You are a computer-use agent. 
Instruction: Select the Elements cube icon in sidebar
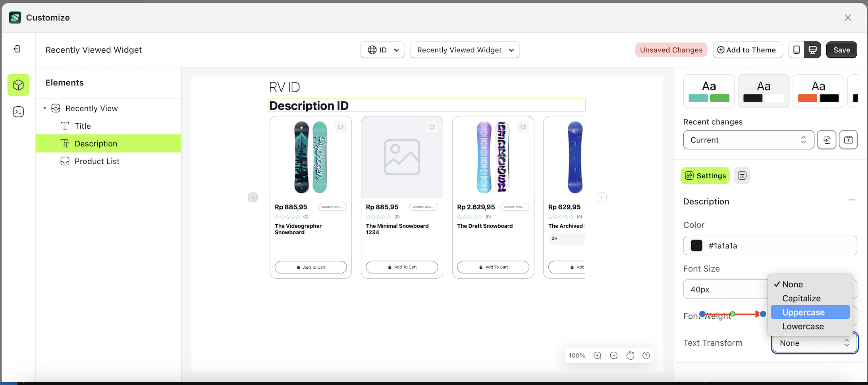18,85
